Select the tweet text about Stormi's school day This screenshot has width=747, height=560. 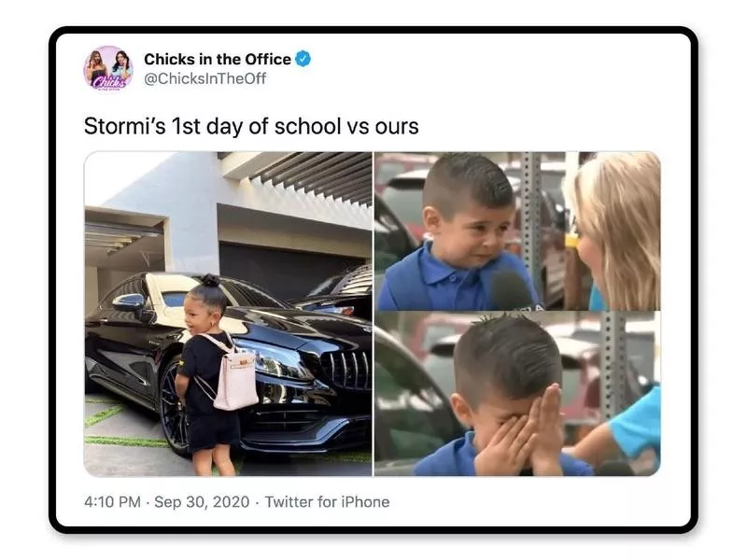[x=251, y=126]
